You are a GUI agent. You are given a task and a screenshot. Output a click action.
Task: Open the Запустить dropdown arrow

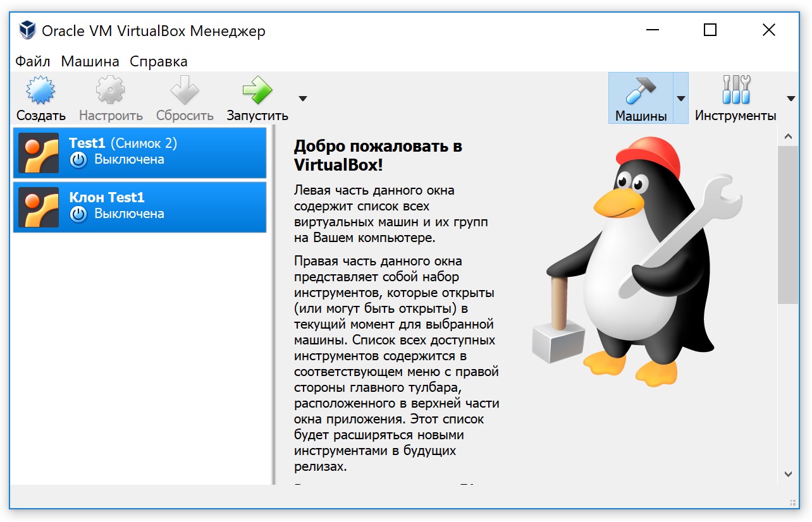point(303,99)
